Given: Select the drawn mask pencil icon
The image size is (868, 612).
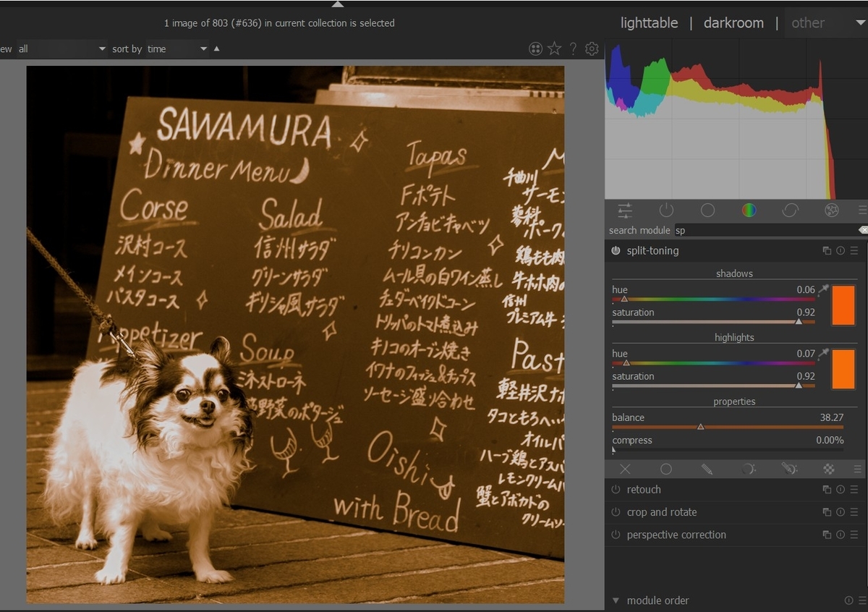Looking at the screenshot, I should (707, 469).
